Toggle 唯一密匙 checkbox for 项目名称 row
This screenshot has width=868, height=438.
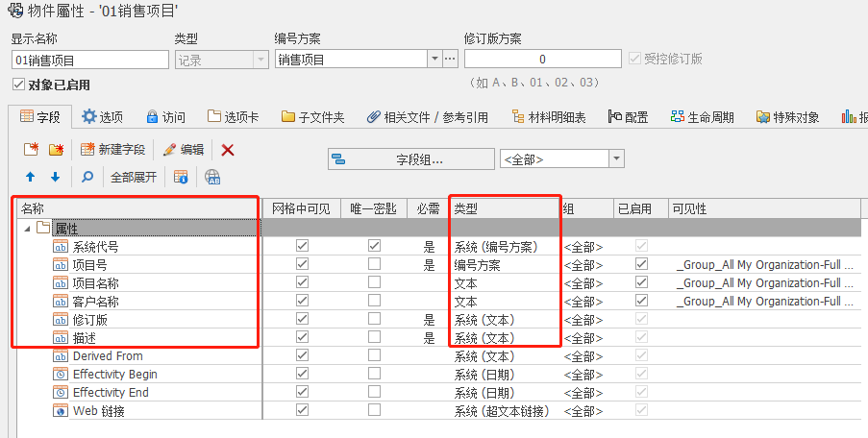pyautogui.click(x=374, y=282)
